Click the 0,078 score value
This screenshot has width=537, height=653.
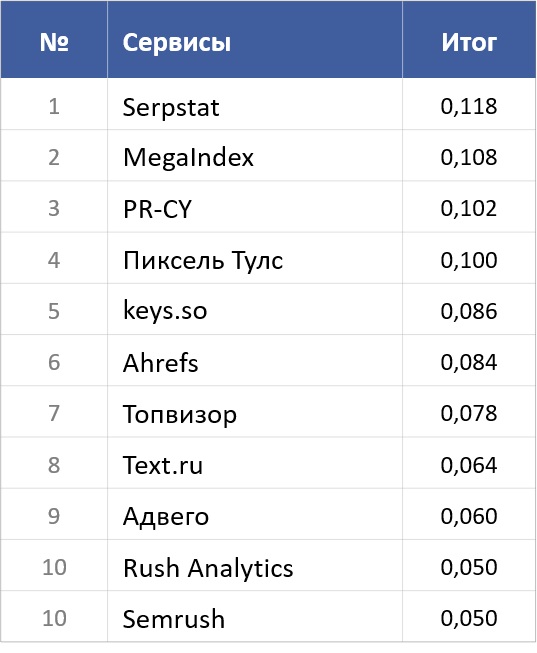click(x=469, y=413)
